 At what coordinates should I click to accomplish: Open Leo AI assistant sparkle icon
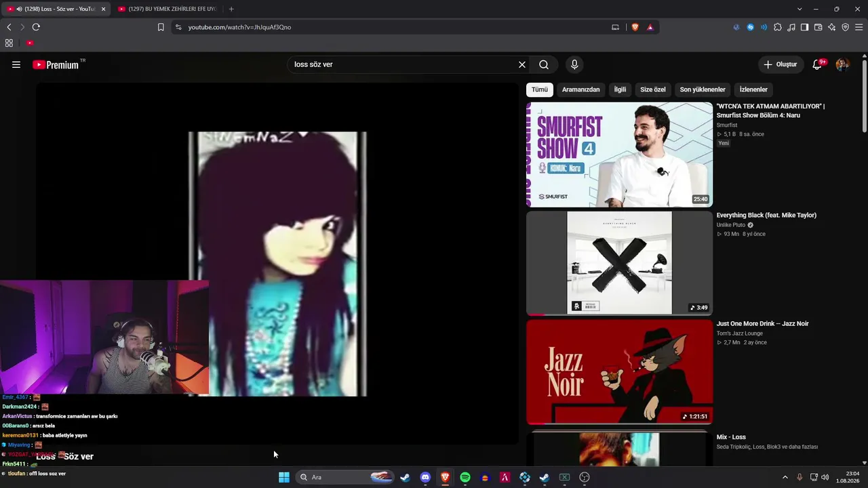click(x=831, y=27)
